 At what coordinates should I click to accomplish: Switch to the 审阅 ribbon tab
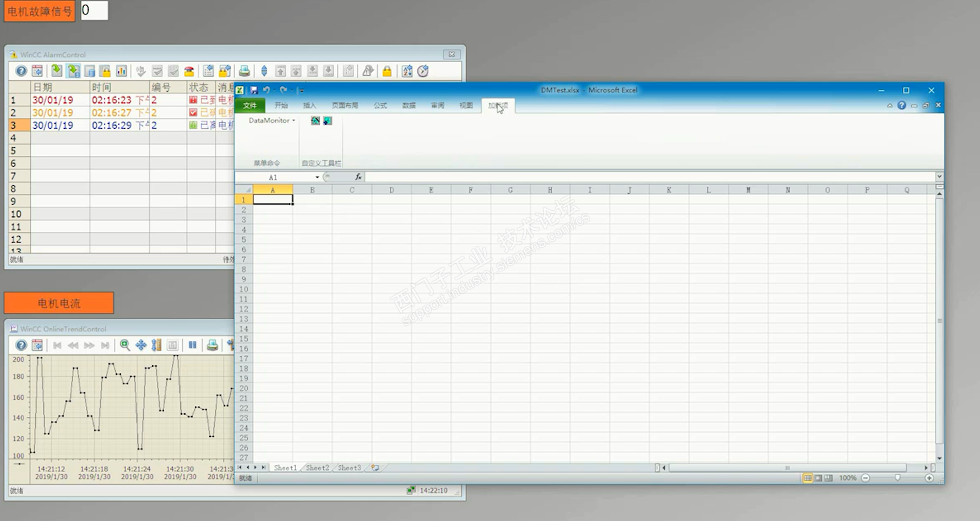437,105
